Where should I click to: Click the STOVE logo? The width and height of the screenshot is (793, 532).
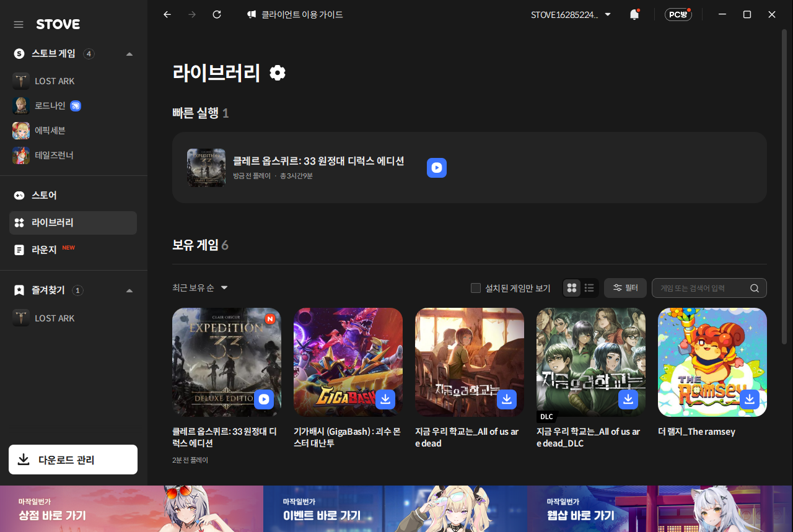point(58,24)
